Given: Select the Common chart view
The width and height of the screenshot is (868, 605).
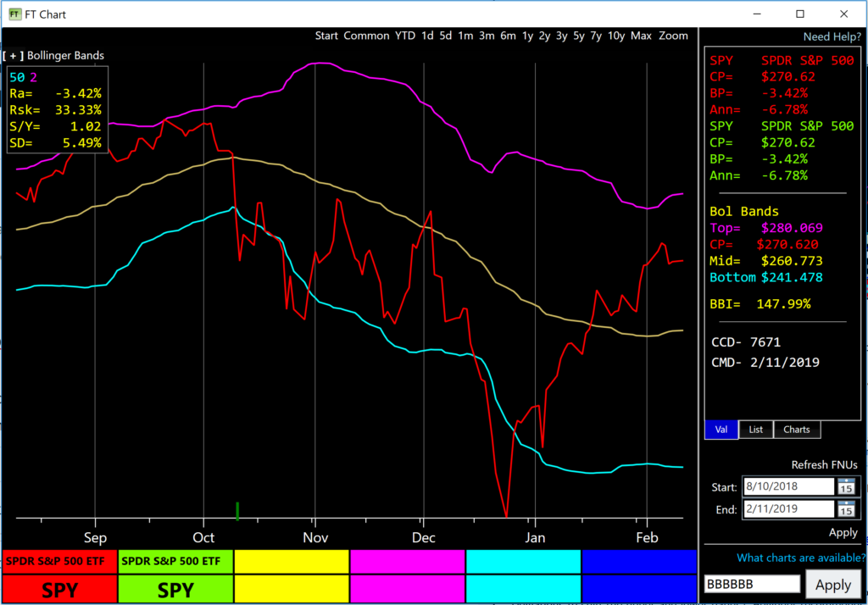Looking at the screenshot, I should tap(364, 36).
